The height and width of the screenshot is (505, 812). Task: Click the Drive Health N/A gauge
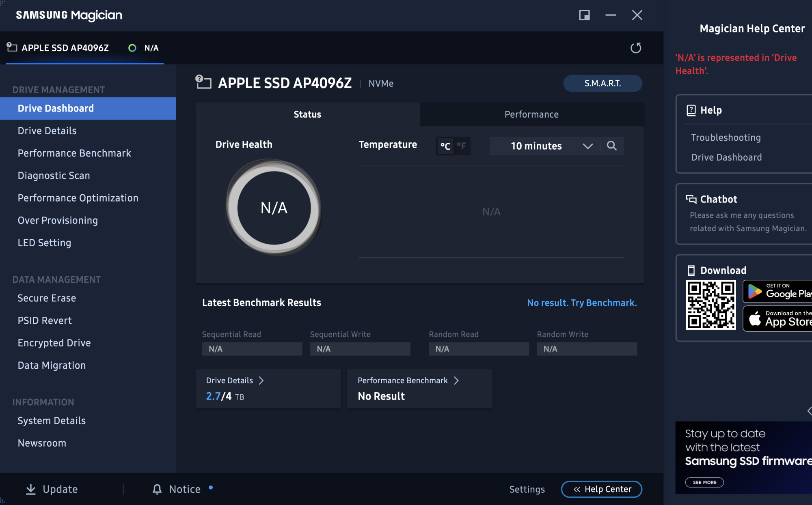(274, 207)
